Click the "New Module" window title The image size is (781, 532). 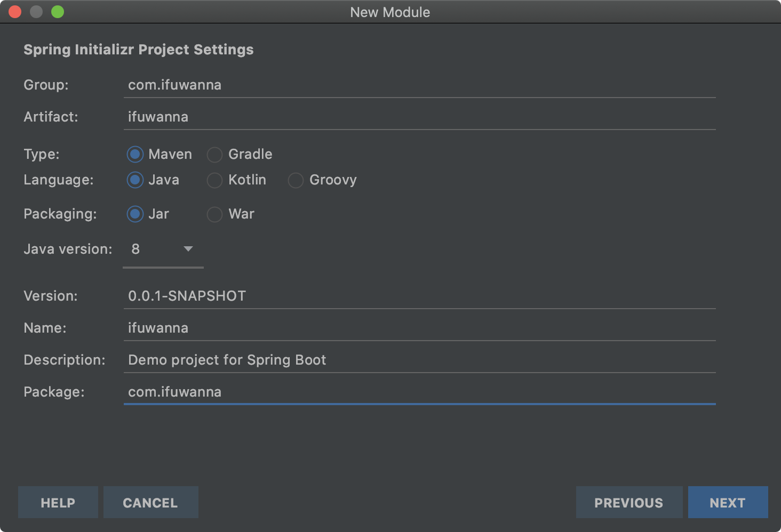tap(390, 12)
